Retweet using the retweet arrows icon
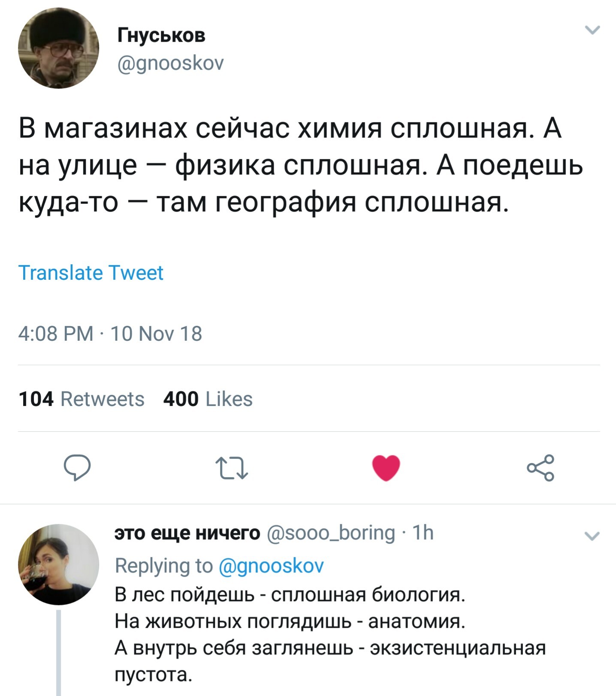The image size is (616, 696). 232,468
